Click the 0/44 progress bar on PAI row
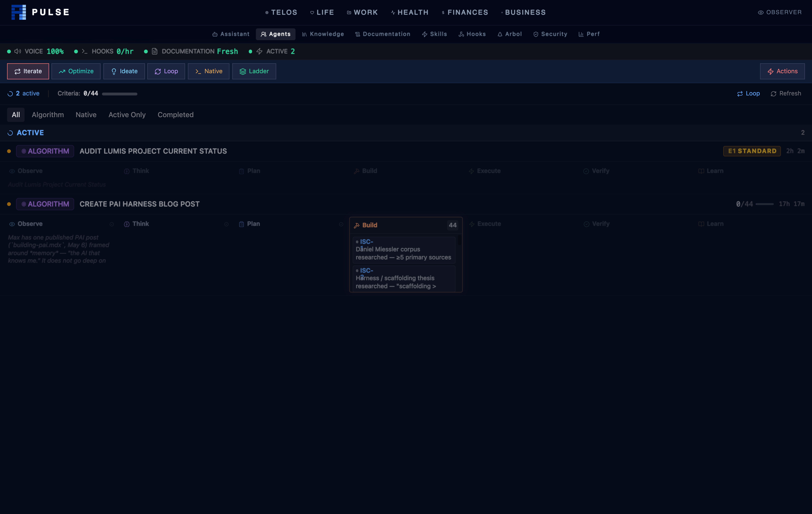 [764, 204]
